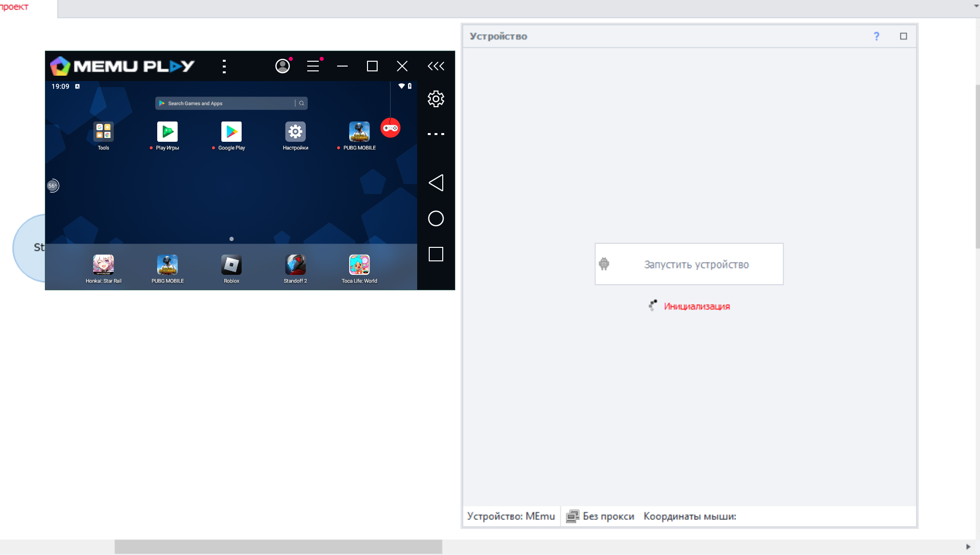Open the Google Play store app
Screen dimensions: 980x555
click(231, 132)
